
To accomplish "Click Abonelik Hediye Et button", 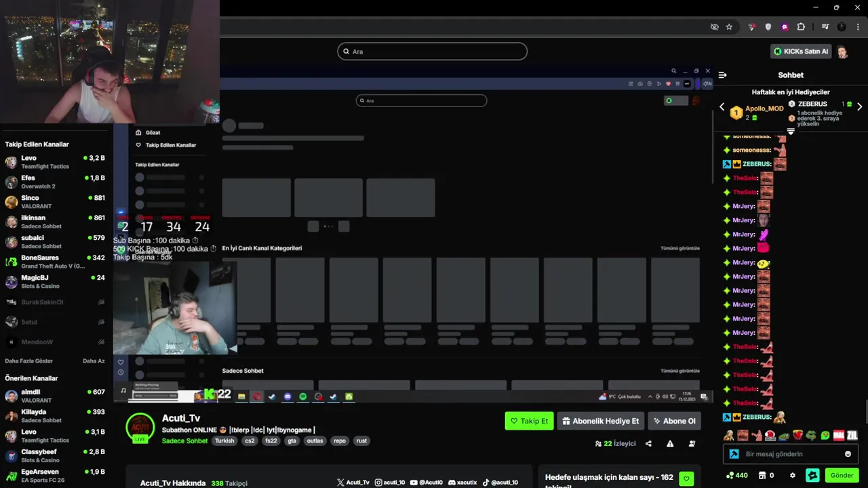I will (x=600, y=421).
